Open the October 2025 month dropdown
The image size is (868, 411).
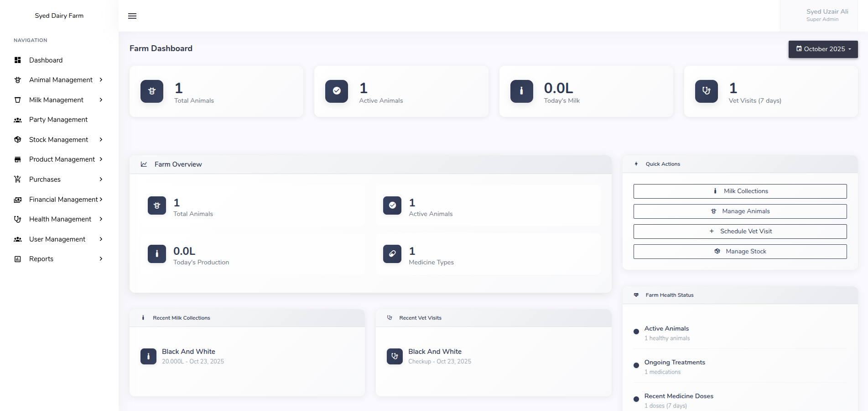pos(823,49)
